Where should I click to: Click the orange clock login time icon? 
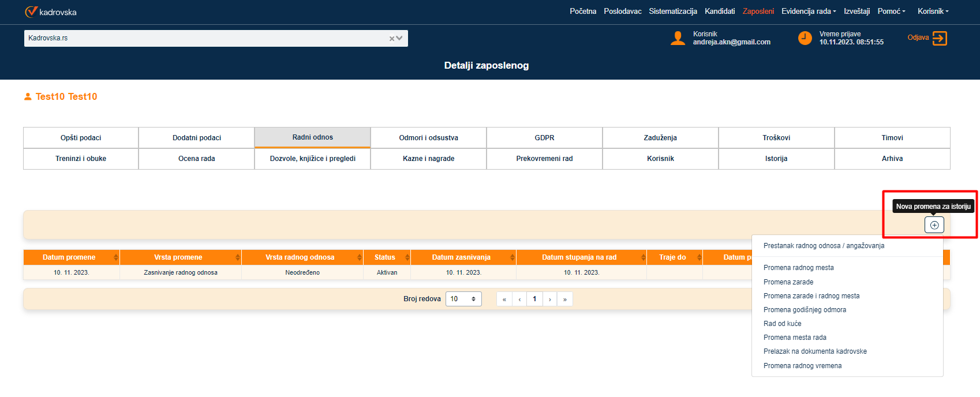(805, 38)
